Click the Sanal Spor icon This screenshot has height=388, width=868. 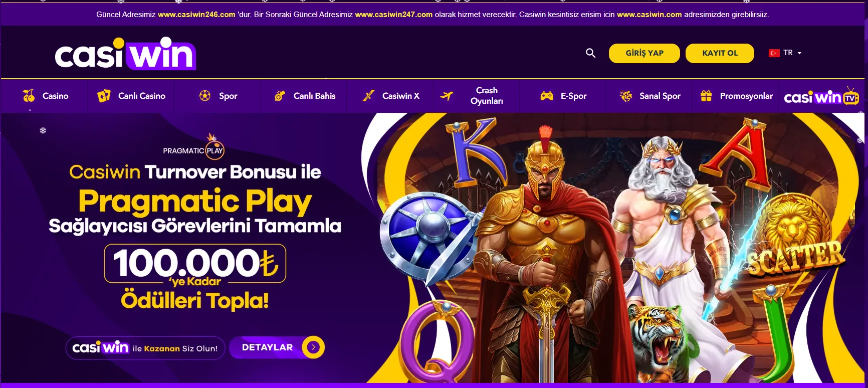pyautogui.click(x=626, y=96)
